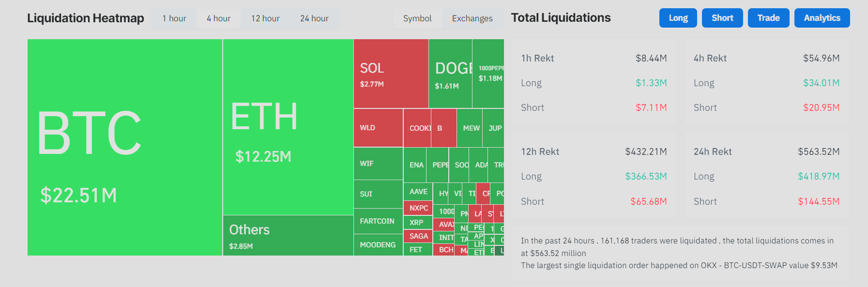Click the Long liquidations button
The width and height of the screenshot is (868, 287).
(678, 18)
